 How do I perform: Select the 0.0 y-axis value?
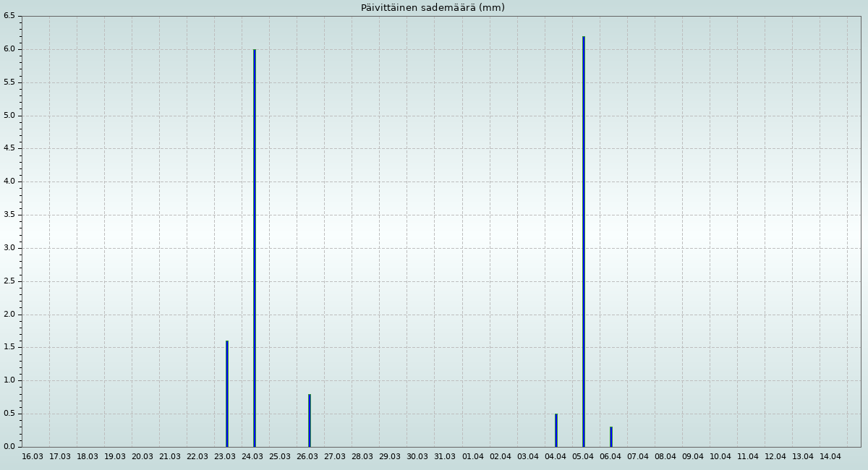(x=9, y=447)
